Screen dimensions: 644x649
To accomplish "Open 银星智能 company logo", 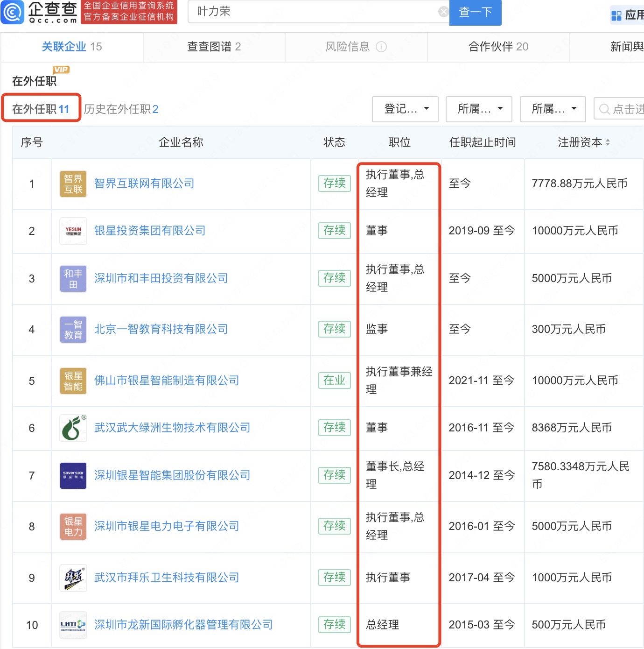I will point(73,381).
